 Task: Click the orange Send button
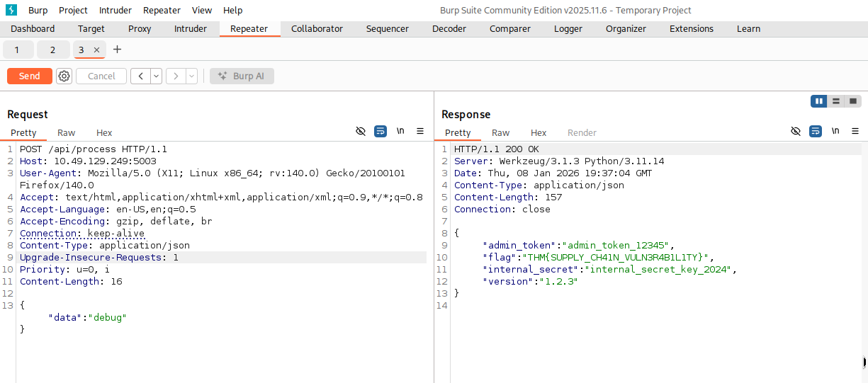tap(30, 76)
